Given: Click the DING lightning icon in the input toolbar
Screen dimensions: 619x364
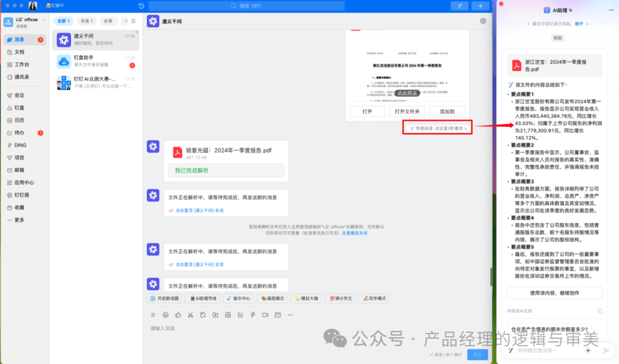Looking at the screenshot, I should (x=253, y=315).
